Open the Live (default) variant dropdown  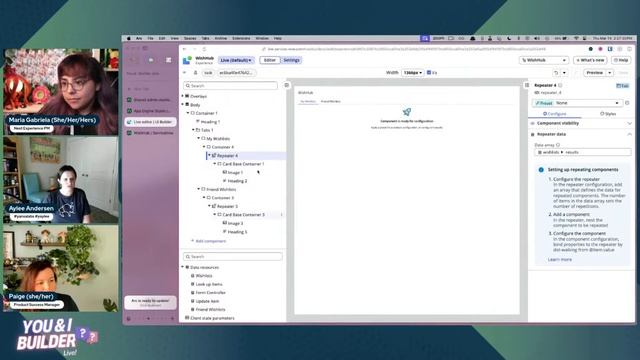point(236,60)
